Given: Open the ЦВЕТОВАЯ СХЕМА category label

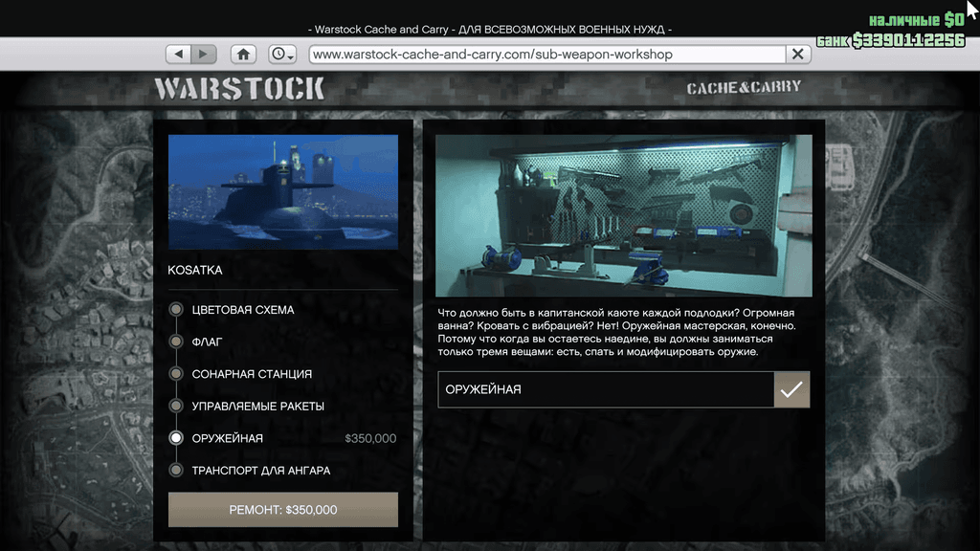Looking at the screenshot, I should click(x=243, y=310).
